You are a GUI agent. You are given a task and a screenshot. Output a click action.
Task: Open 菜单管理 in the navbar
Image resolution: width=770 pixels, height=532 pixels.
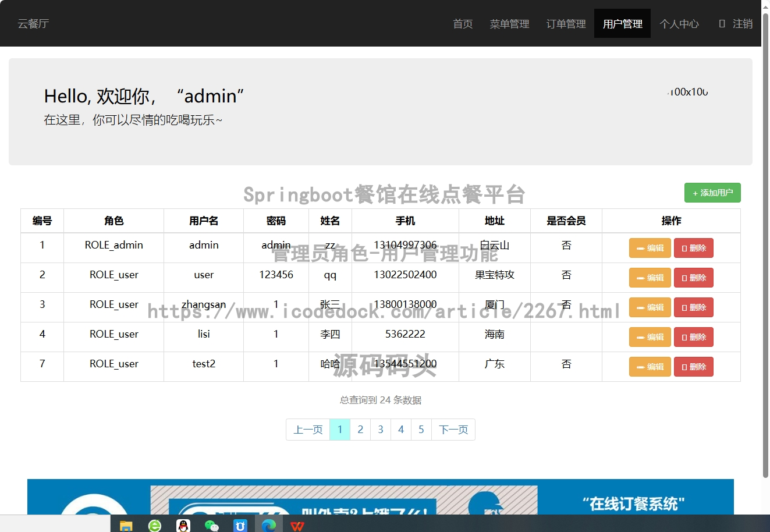pos(509,24)
